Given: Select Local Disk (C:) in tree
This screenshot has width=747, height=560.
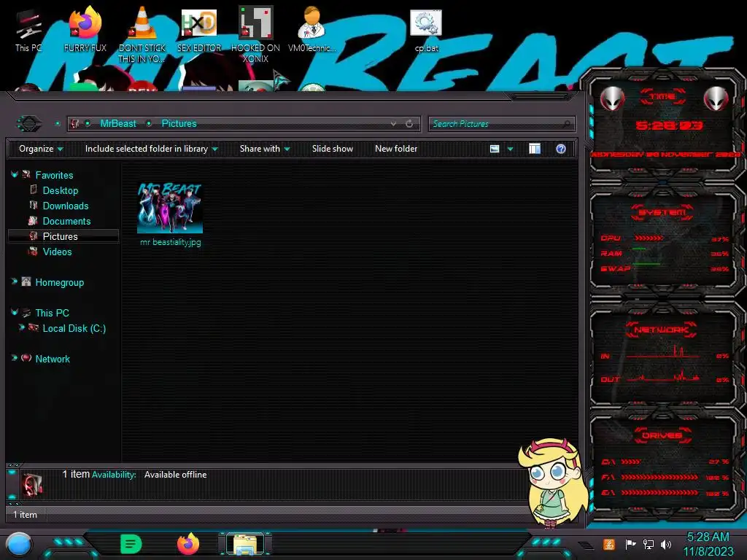Looking at the screenshot, I should coord(74,328).
